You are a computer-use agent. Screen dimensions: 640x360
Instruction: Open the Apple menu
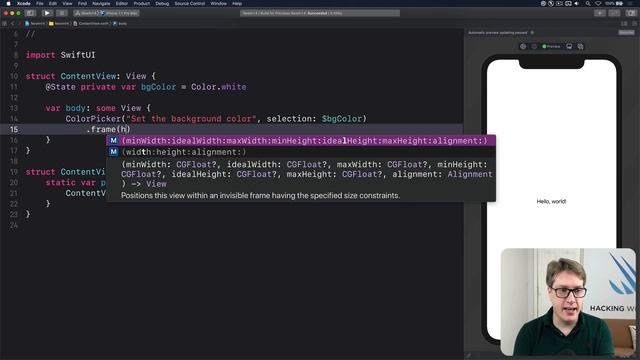[x=8, y=3]
